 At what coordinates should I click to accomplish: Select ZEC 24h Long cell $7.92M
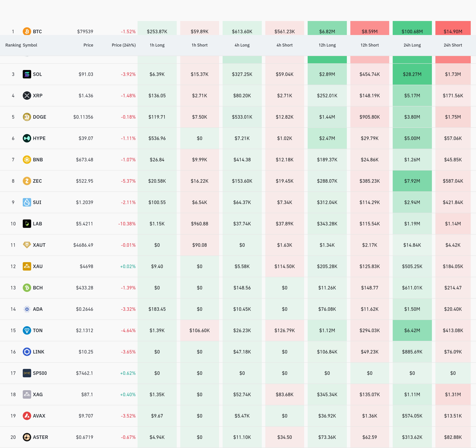412,181
